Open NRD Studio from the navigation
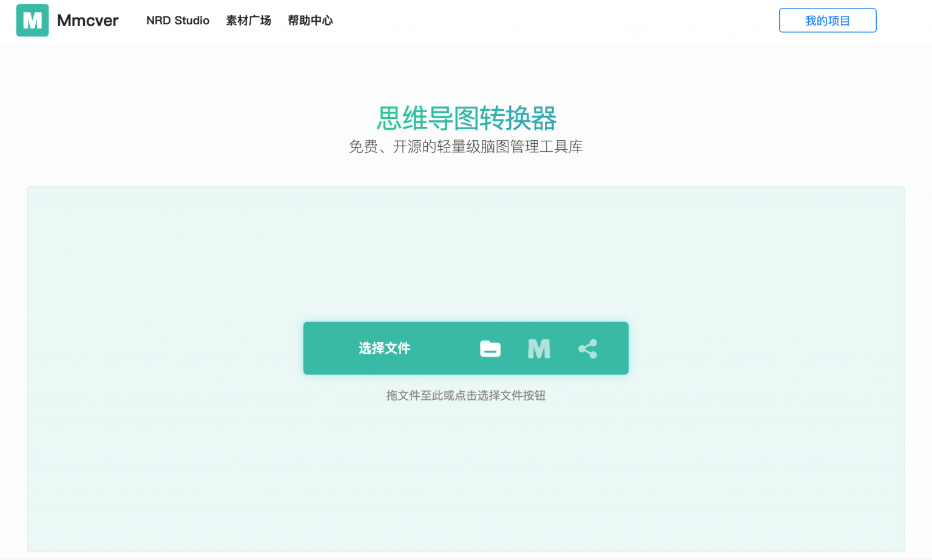The width and height of the screenshot is (932, 560). pyautogui.click(x=178, y=20)
